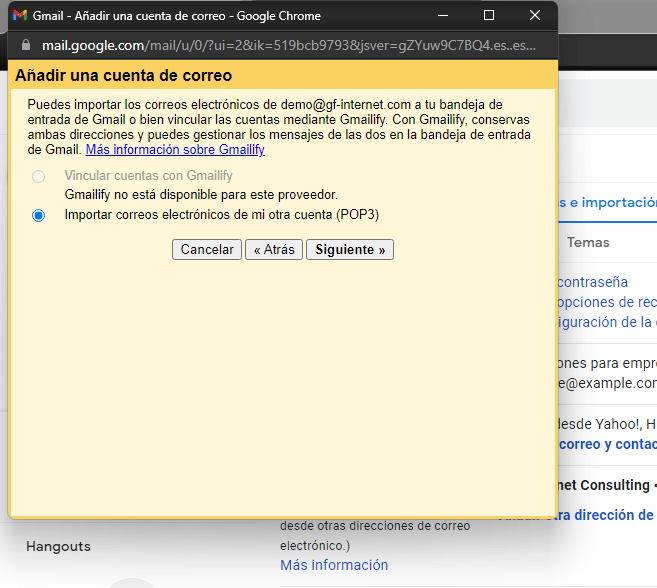The width and height of the screenshot is (657, 588).
Task: Click Hangouts label in background Gmail
Action: (x=58, y=547)
